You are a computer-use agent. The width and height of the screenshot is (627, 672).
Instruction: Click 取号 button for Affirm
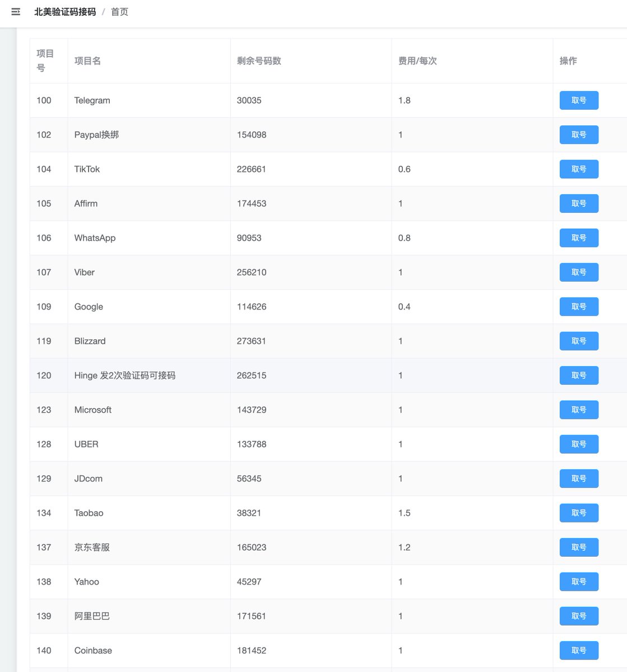579,203
